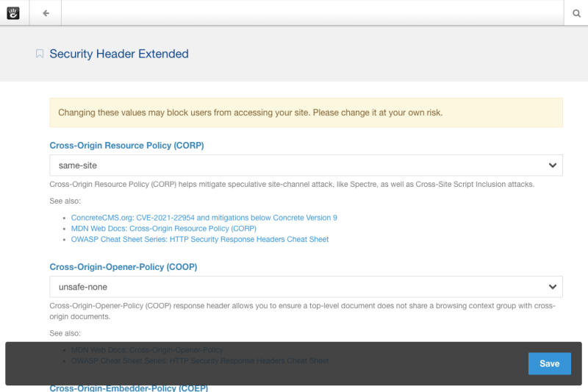Click the chevron on the same-site select
Viewport: 588px width, 392px height.
[553, 165]
